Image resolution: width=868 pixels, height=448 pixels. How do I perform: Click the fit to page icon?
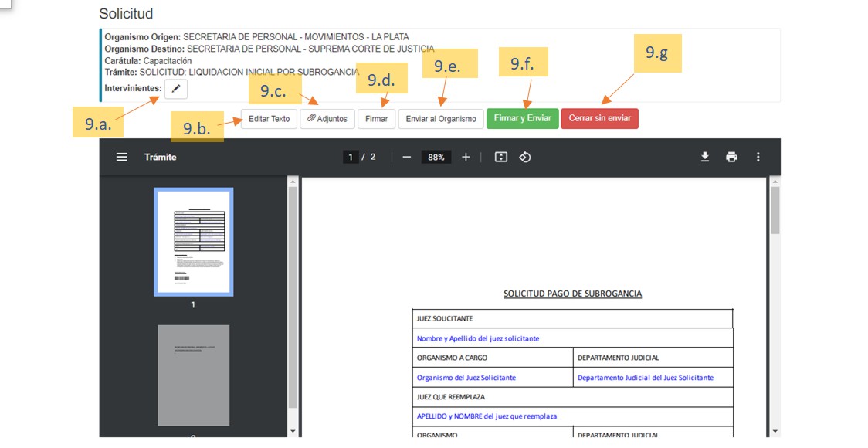(x=500, y=157)
